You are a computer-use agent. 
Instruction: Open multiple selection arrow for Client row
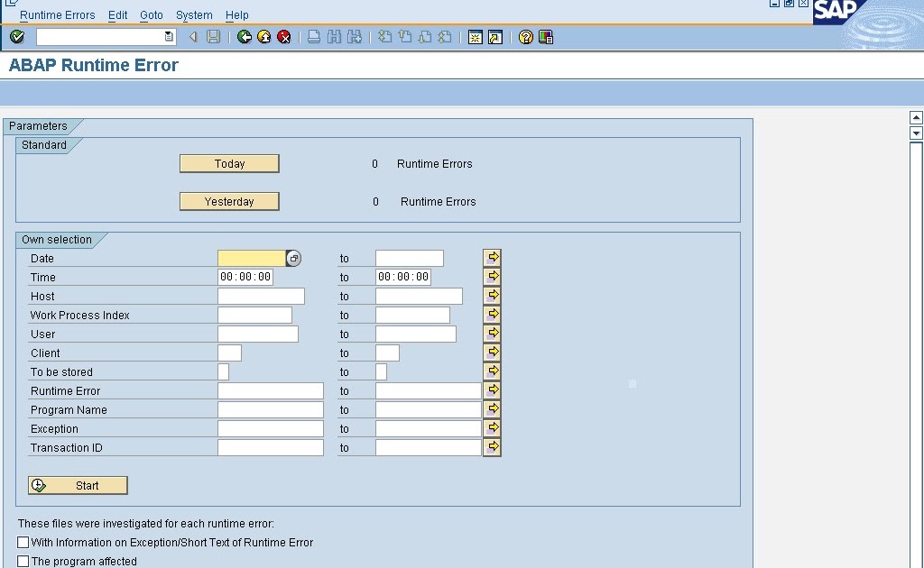(492, 352)
